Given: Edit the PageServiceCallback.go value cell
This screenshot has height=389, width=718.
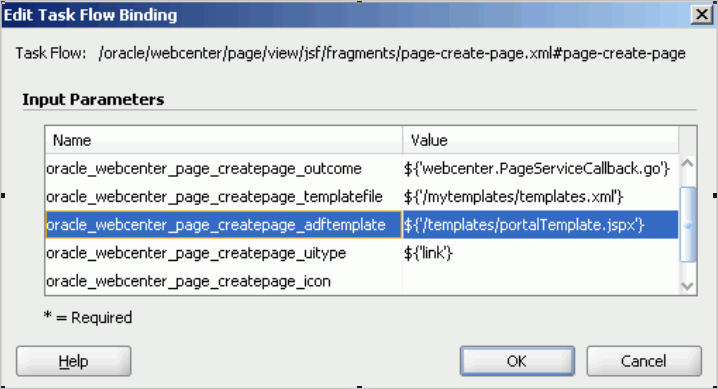Looking at the screenshot, I should pos(540,169).
